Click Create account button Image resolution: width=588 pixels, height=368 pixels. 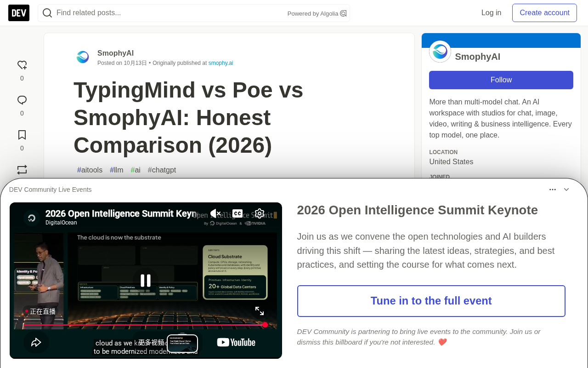tap(544, 13)
